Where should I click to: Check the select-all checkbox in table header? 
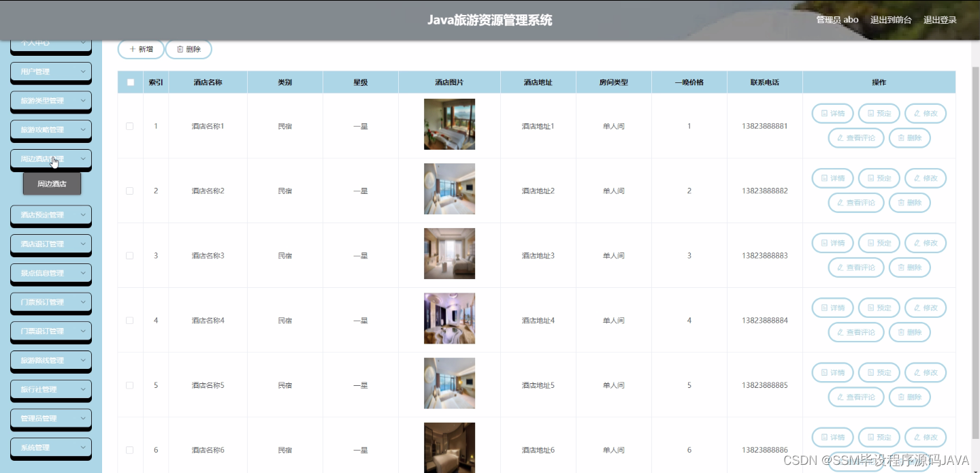pyautogui.click(x=130, y=82)
